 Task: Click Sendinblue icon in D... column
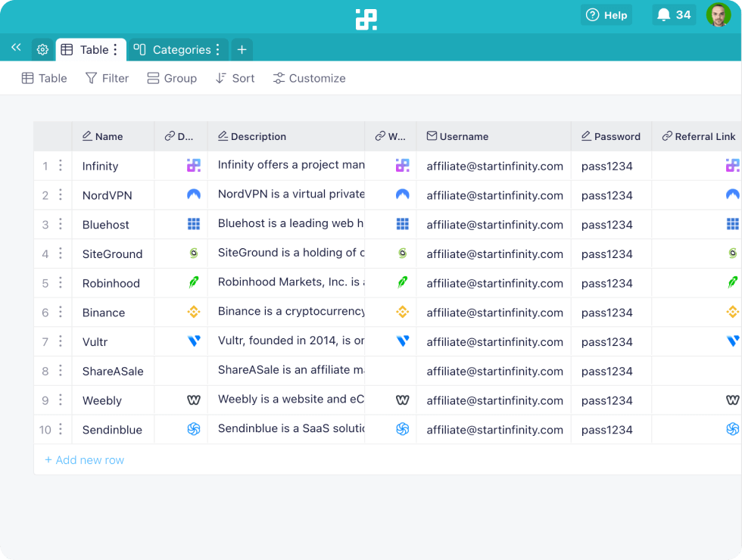click(194, 429)
